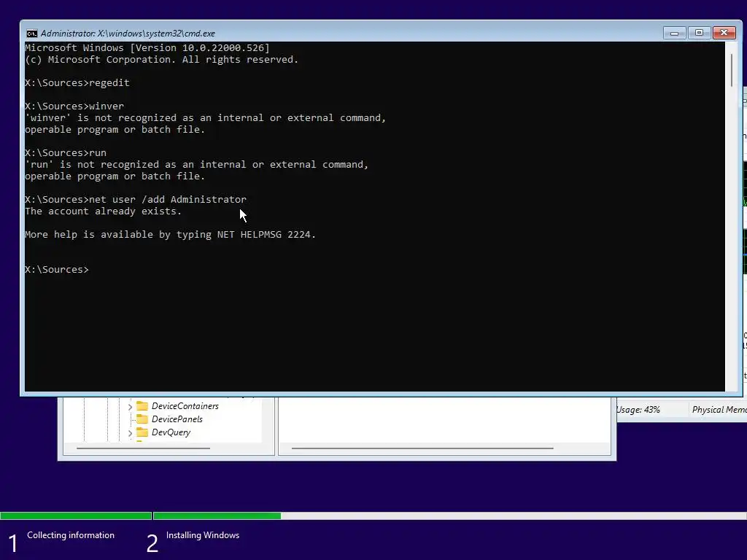Click the cmd.exe icon in title bar
Image resolution: width=747 pixels, height=560 pixels.
tap(32, 34)
